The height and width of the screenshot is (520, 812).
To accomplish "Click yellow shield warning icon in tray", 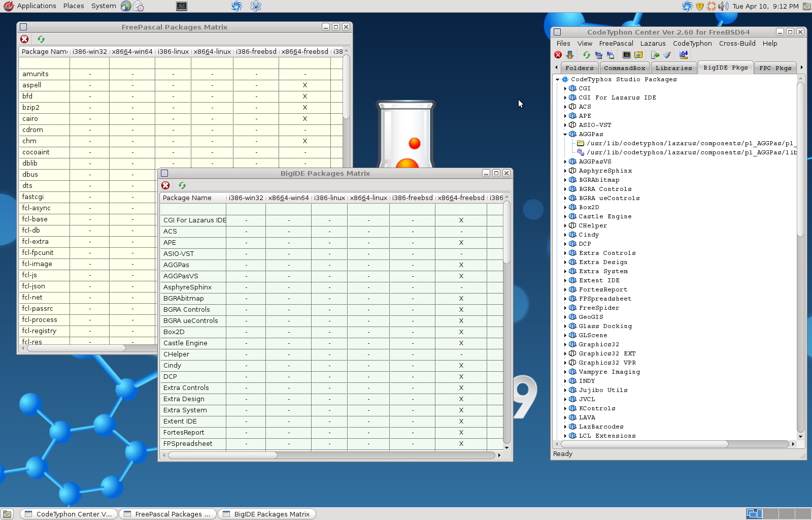I will [700, 6].
